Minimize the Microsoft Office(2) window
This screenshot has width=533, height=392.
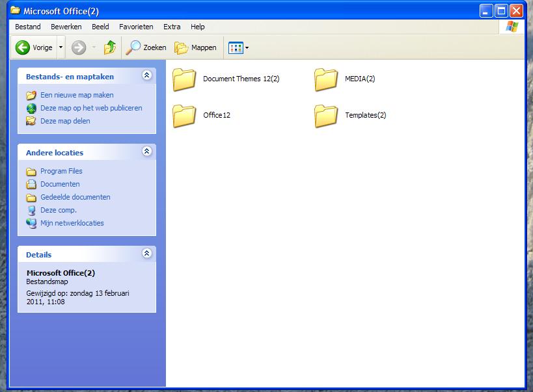(x=485, y=11)
